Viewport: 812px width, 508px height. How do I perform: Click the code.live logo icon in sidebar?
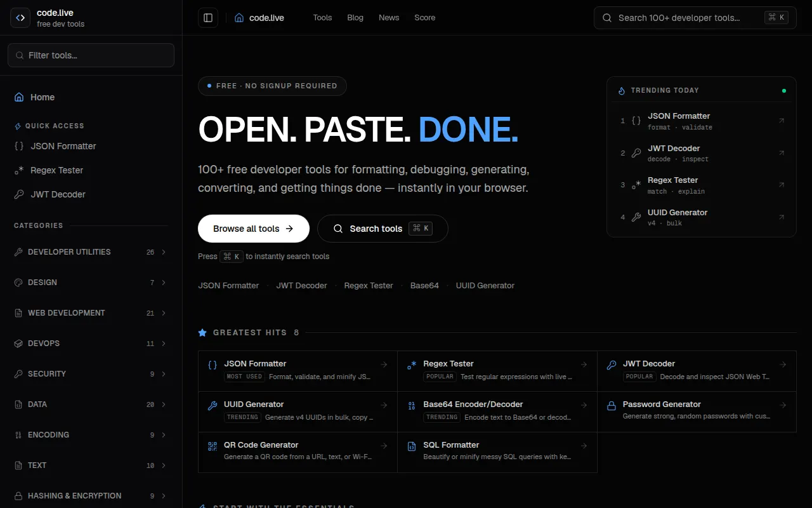(20, 18)
